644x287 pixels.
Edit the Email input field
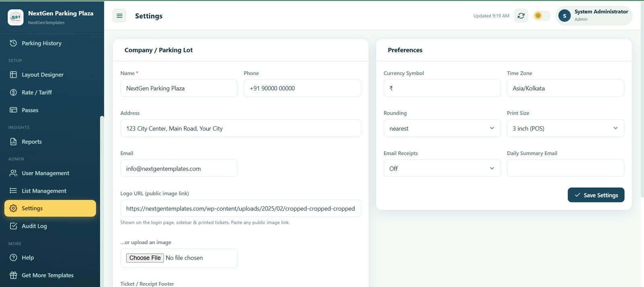pos(179,168)
